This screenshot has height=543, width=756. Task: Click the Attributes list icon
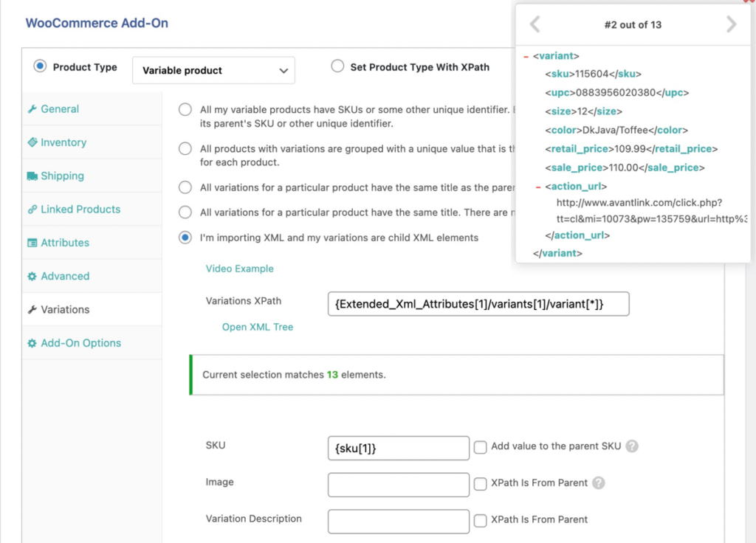tap(32, 243)
